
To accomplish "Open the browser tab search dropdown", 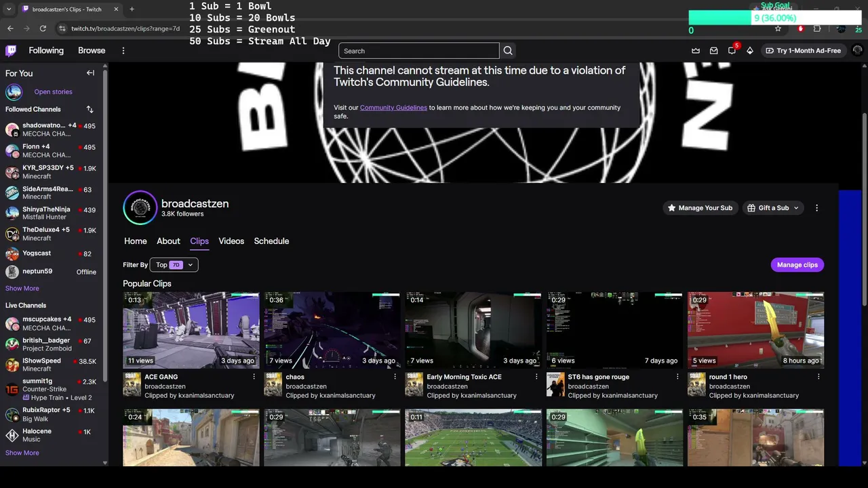I will 9,9.
